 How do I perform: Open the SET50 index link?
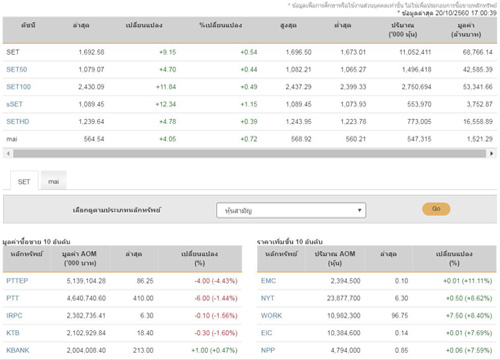[17, 69]
